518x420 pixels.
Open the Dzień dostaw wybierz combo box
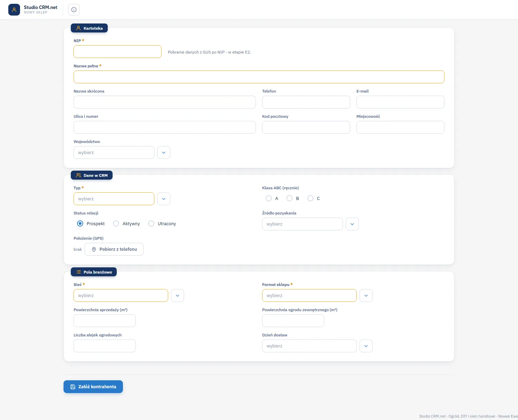[x=309, y=346]
